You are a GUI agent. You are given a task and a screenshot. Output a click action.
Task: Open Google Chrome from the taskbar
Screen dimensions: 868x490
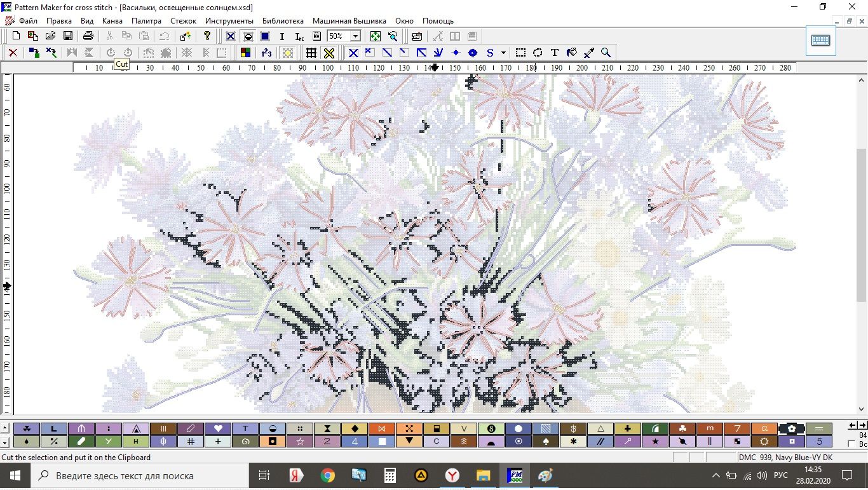pyautogui.click(x=327, y=475)
